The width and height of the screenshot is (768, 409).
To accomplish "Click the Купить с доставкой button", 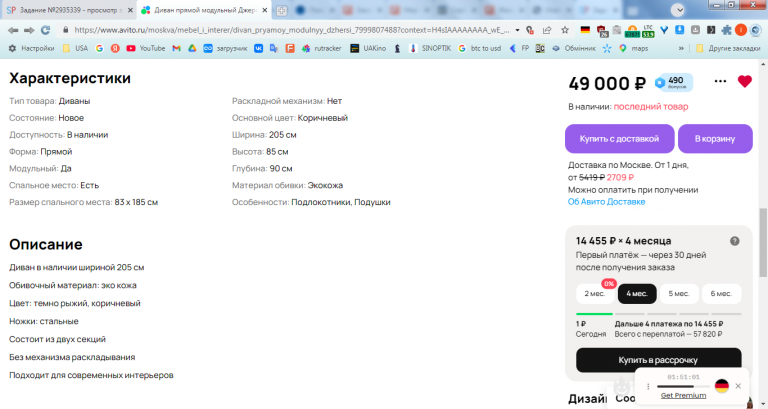I will [620, 139].
